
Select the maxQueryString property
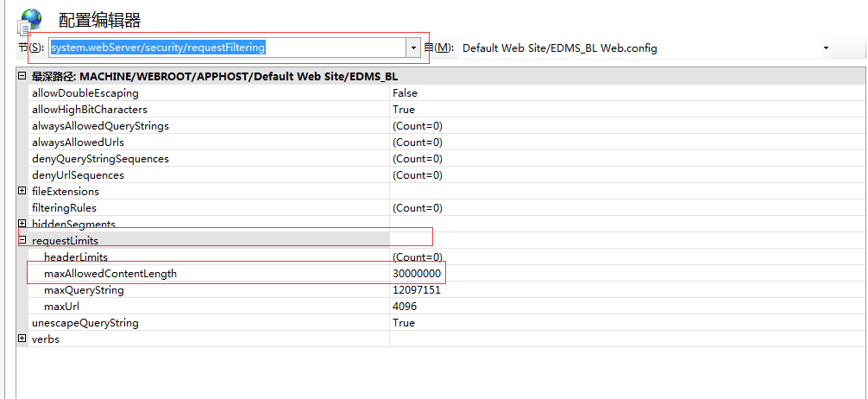[85, 290]
